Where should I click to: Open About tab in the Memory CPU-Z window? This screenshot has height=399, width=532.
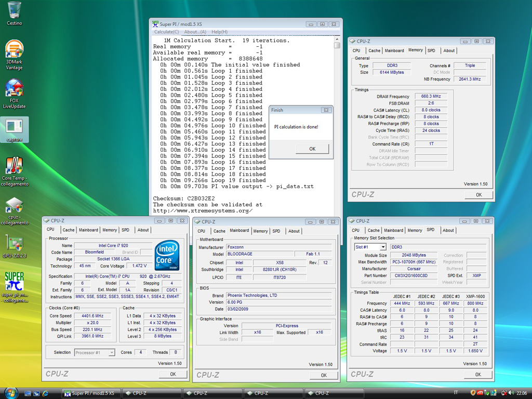point(449,50)
